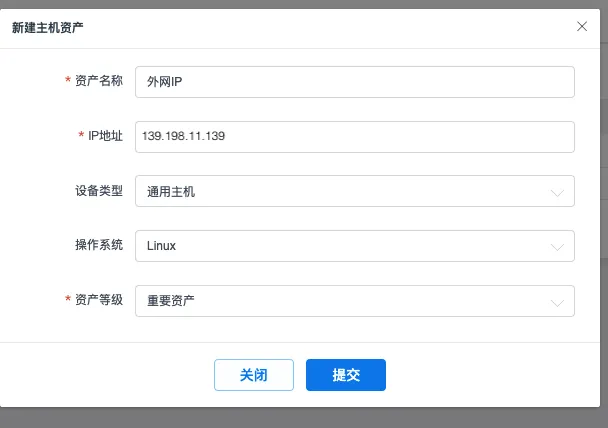Click the 资产名称 input field
Image resolution: width=608 pixels, height=428 pixels.
[x=354, y=82]
